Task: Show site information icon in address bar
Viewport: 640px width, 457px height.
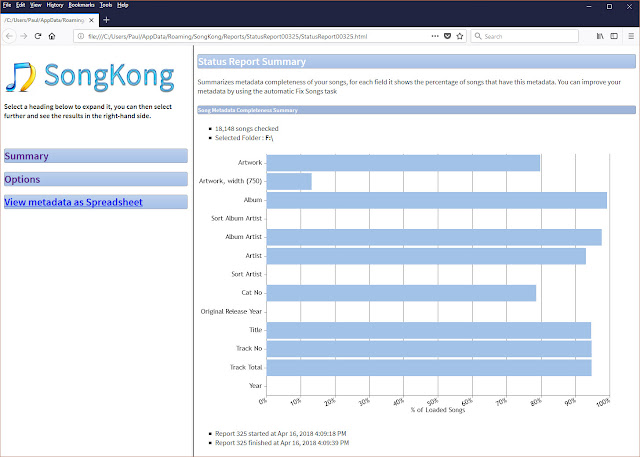Action: coord(81,36)
